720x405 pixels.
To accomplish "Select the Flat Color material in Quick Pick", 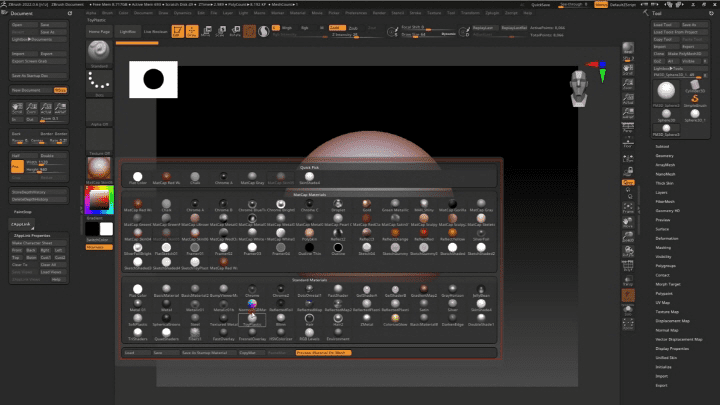I will point(137,177).
